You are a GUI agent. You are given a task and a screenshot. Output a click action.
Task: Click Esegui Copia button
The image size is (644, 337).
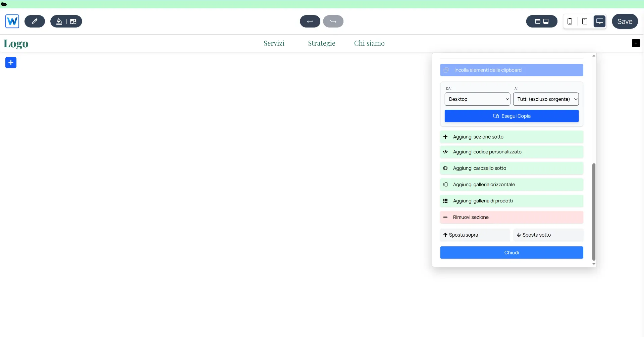tap(512, 116)
